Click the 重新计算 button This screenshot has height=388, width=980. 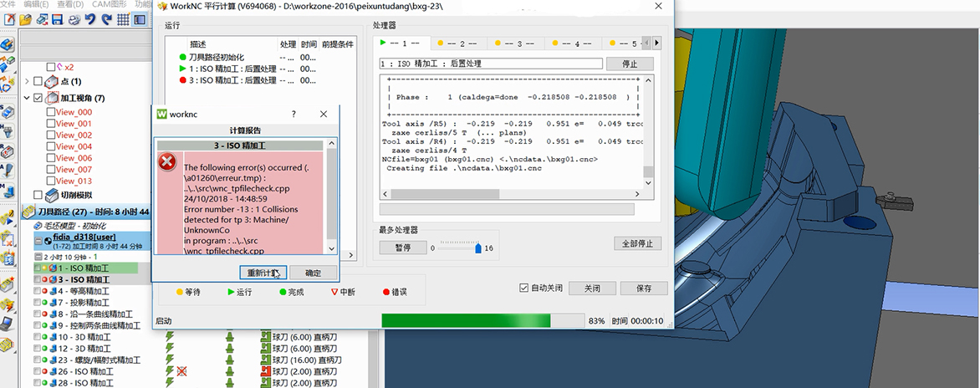(263, 273)
